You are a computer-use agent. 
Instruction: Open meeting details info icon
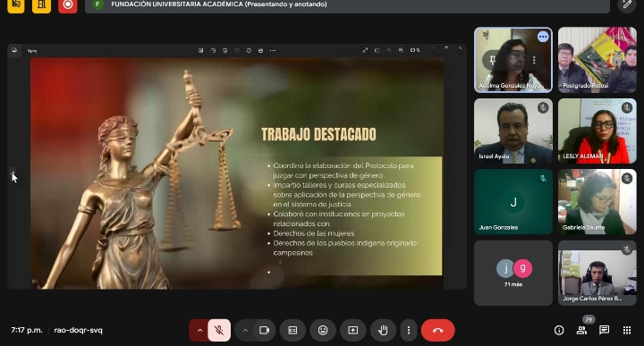click(559, 330)
